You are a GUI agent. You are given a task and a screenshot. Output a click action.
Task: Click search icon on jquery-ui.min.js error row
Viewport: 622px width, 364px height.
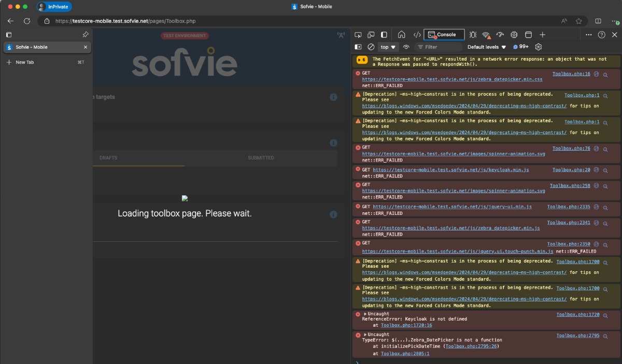click(605, 207)
